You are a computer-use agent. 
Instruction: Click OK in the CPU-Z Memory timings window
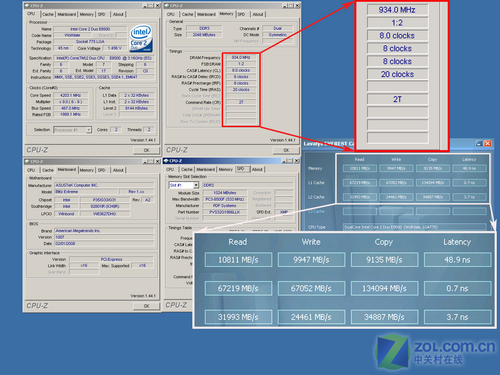pos(286,150)
